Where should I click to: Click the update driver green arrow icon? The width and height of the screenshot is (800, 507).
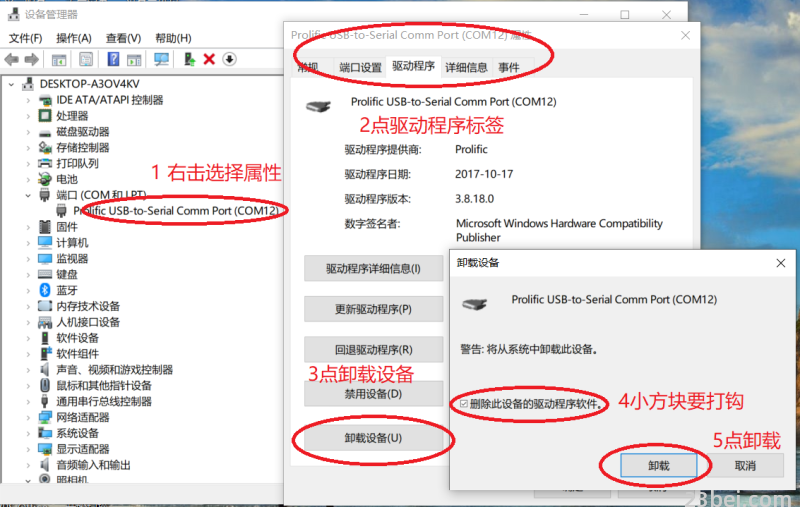tap(189, 59)
